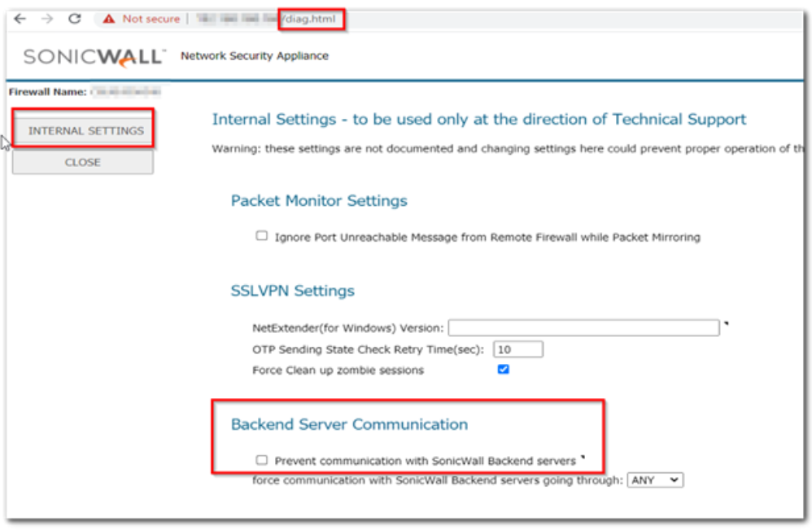Click the SSLVPN Settings heading
The width and height of the screenshot is (812, 530).
pos(293,291)
